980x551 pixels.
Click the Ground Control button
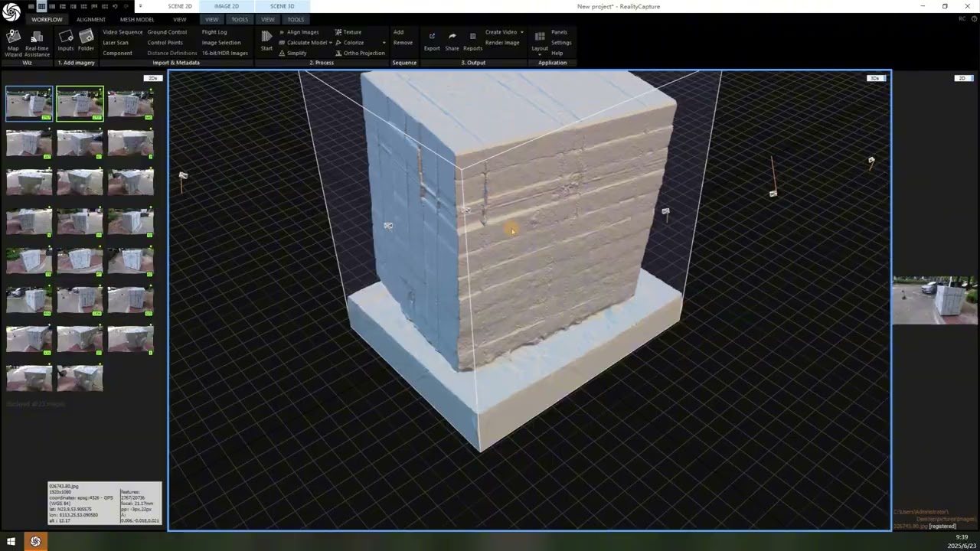167,32
